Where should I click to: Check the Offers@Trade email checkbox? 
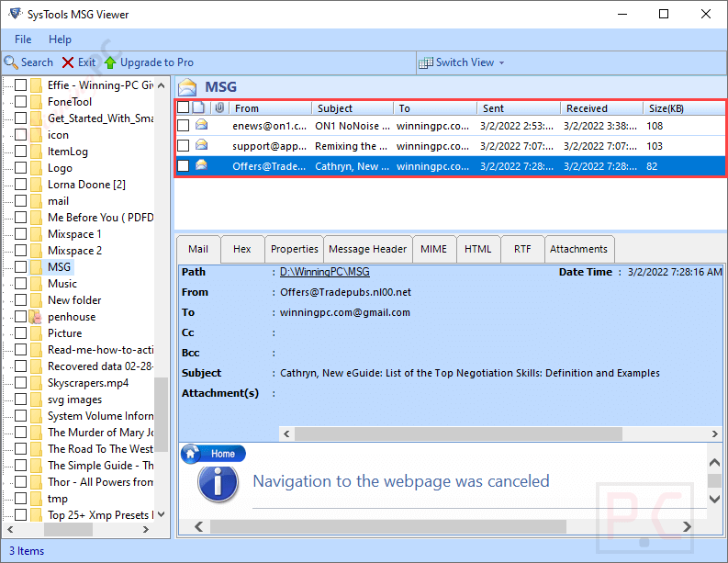(x=184, y=166)
